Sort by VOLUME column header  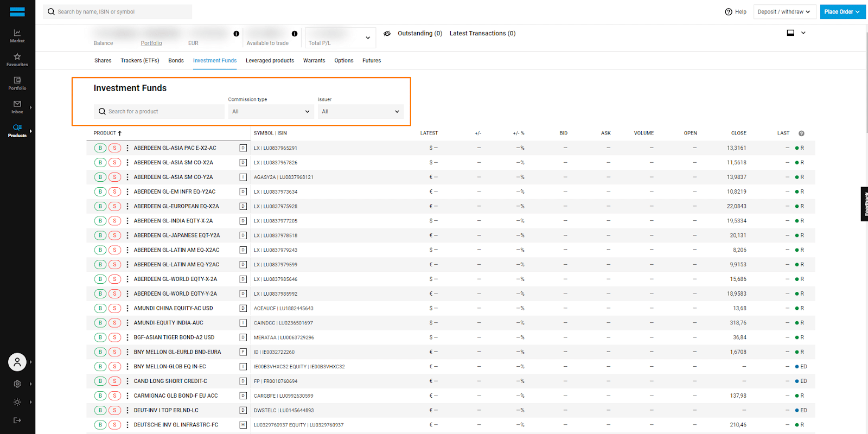[x=644, y=133]
